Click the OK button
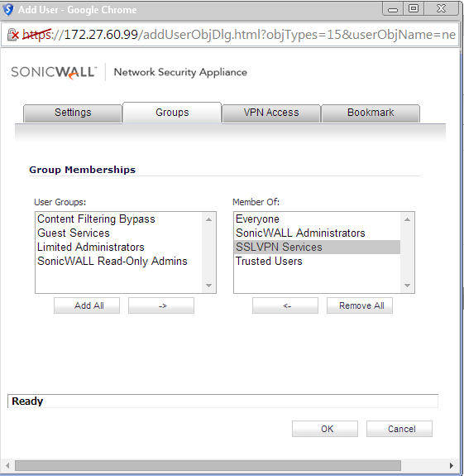The width and height of the screenshot is (464, 476). coord(325,429)
